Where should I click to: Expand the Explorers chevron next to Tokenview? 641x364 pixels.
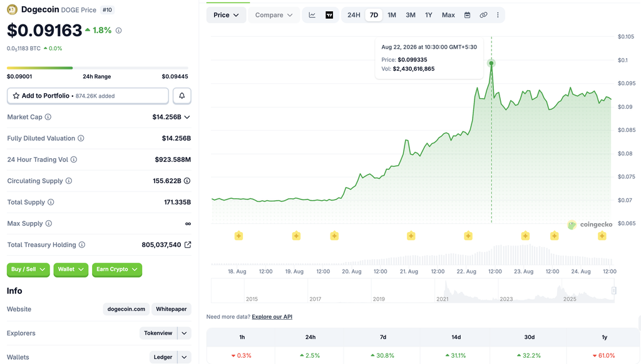[x=185, y=333]
